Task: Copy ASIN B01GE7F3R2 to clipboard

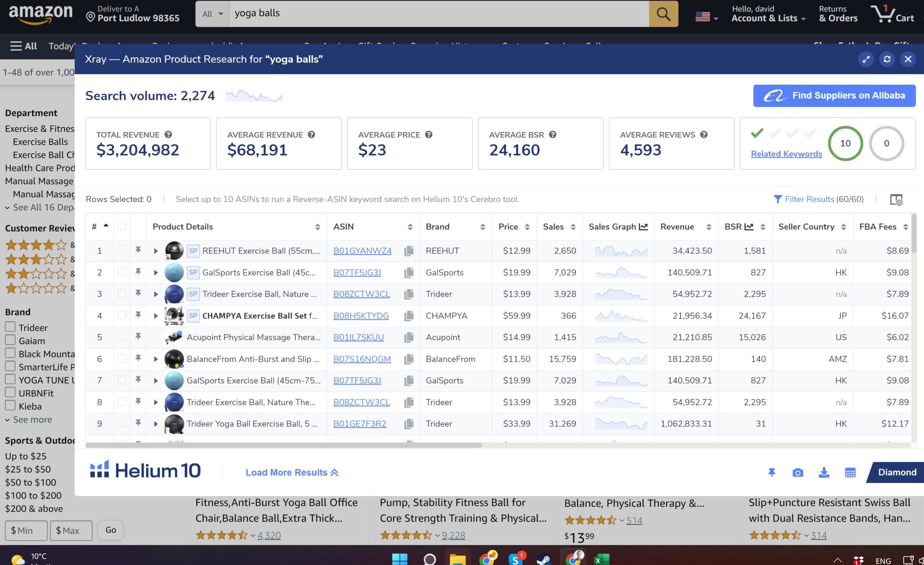Action: [409, 424]
